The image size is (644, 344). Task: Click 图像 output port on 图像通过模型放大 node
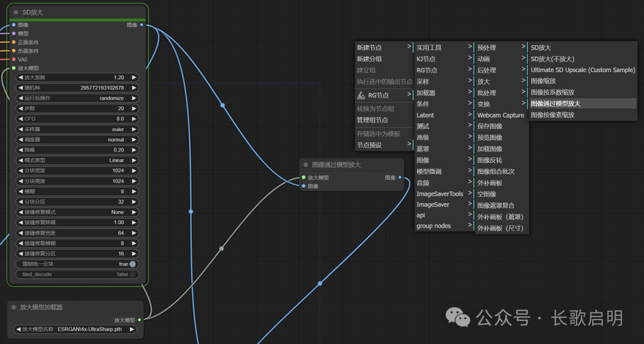point(400,178)
